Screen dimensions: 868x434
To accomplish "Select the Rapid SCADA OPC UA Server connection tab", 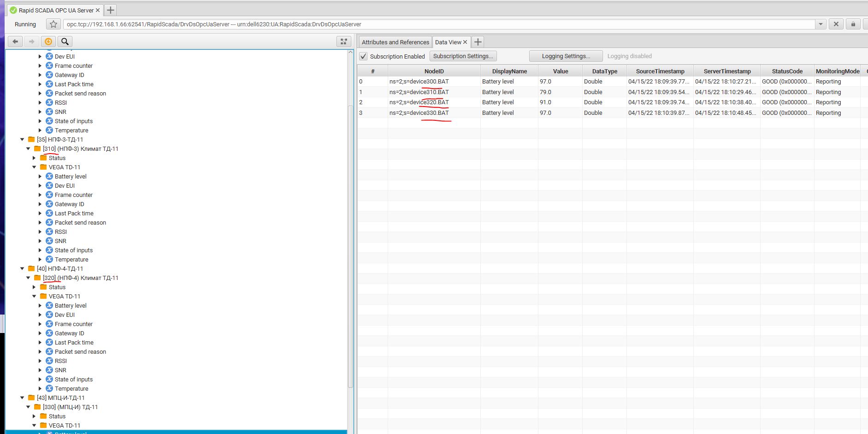I will [x=55, y=10].
